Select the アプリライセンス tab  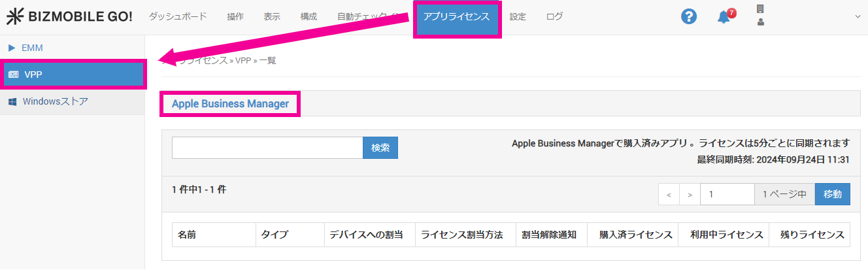[456, 17]
